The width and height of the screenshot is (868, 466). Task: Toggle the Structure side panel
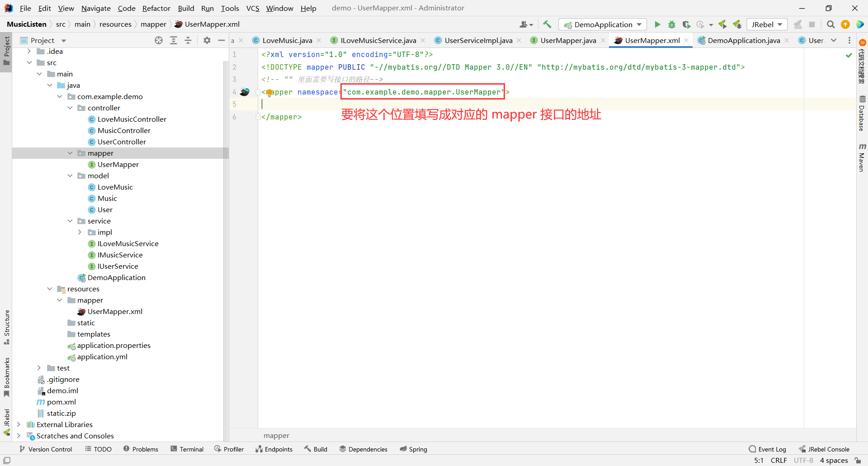(6, 327)
